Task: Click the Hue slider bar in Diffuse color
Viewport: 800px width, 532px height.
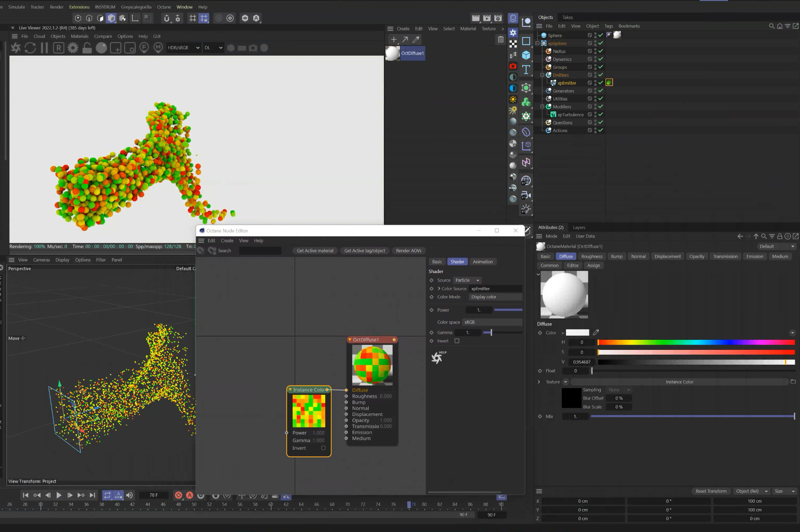Action: [696, 342]
